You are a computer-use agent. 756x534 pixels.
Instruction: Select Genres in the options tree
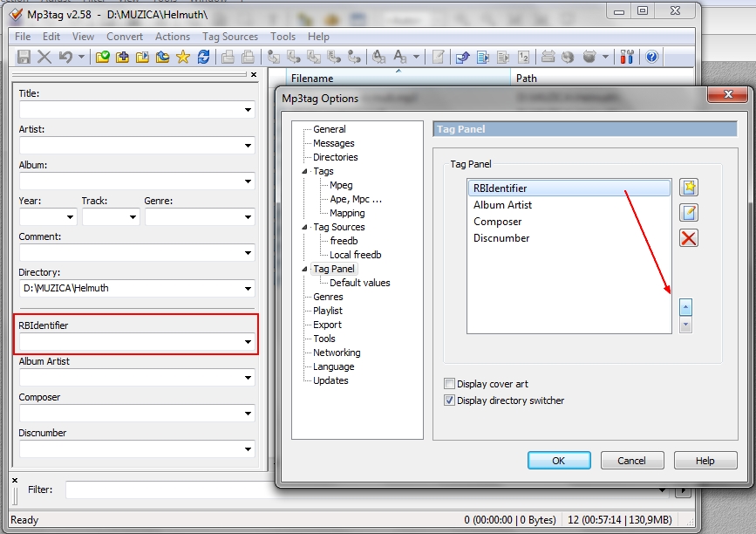(328, 298)
